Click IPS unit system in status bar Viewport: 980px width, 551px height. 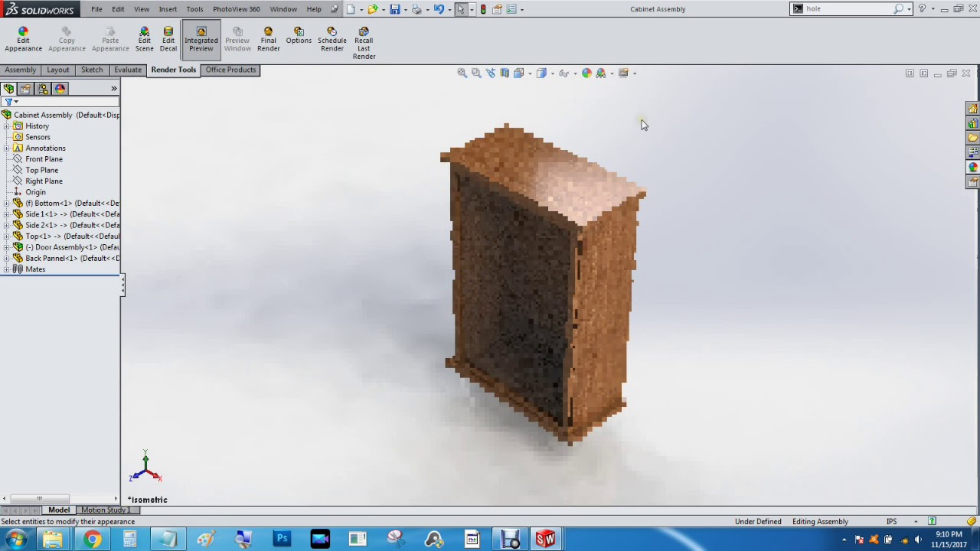click(891, 522)
